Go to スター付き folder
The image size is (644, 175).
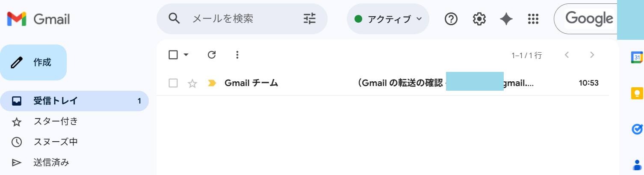coord(56,122)
